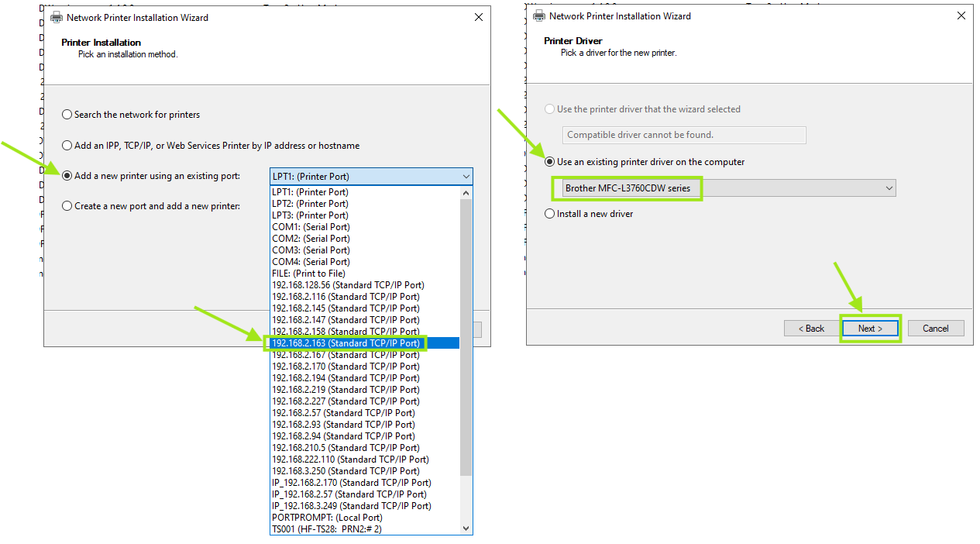The image size is (980, 544).
Task: Collapse the LPT1 existing port dropdown
Action: (x=466, y=177)
